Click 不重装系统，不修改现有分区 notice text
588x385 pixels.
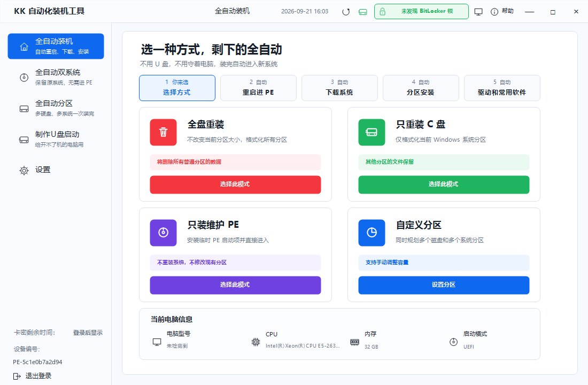(x=191, y=263)
